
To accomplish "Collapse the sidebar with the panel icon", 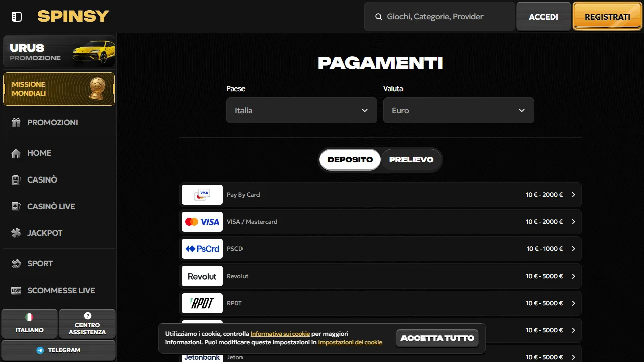I will pos(17,17).
